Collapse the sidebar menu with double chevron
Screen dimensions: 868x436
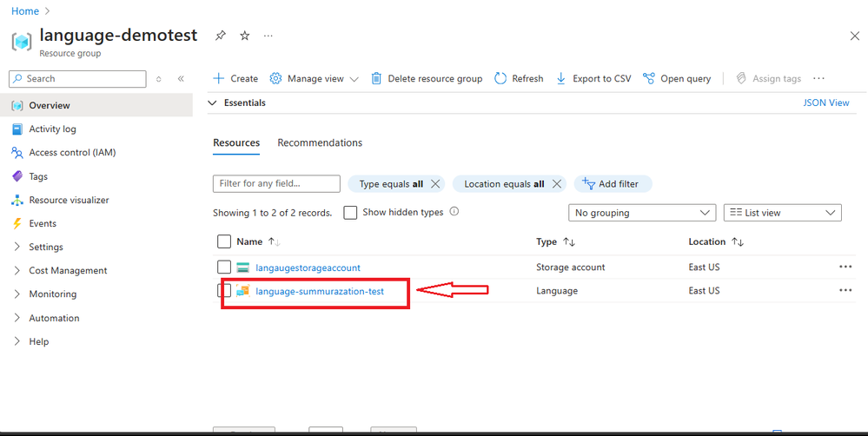181,78
